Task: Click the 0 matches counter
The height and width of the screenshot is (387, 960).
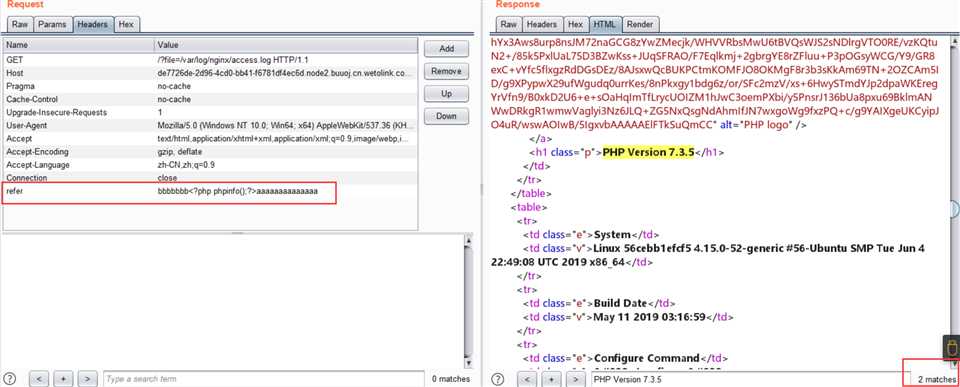Action: point(450,380)
